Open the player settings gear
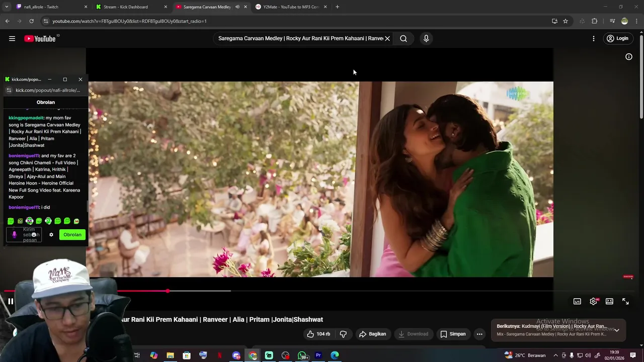This screenshot has height=362, width=644. 593,301
